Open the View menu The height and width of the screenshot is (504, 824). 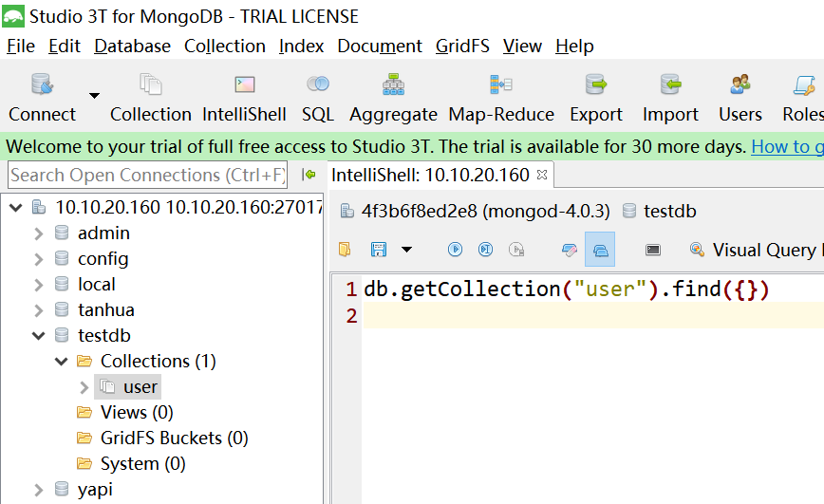point(522,47)
